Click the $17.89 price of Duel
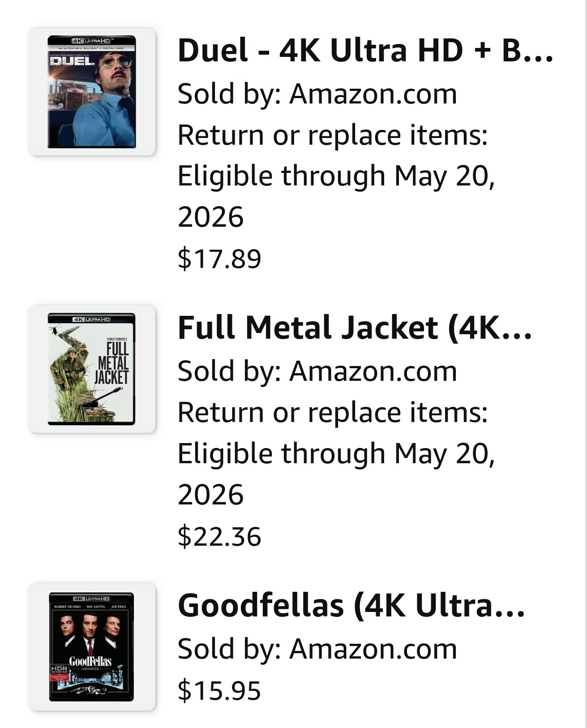587x728 pixels. [219, 258]
